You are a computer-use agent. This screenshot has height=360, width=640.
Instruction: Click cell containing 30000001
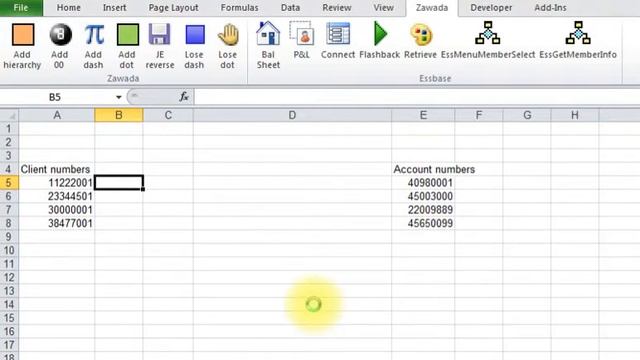click(x=57, y=210)
